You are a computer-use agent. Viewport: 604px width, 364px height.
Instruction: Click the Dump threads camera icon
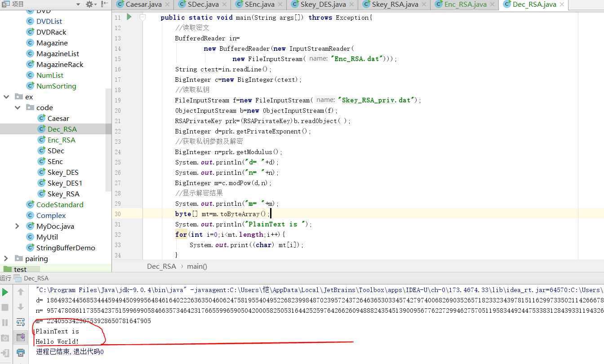click(x=5, y=337)
